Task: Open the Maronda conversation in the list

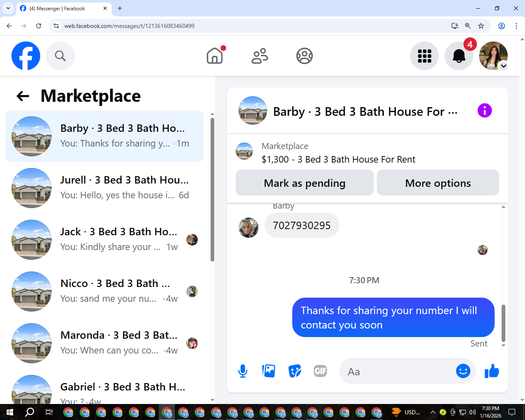Action: tap(105, 343)
